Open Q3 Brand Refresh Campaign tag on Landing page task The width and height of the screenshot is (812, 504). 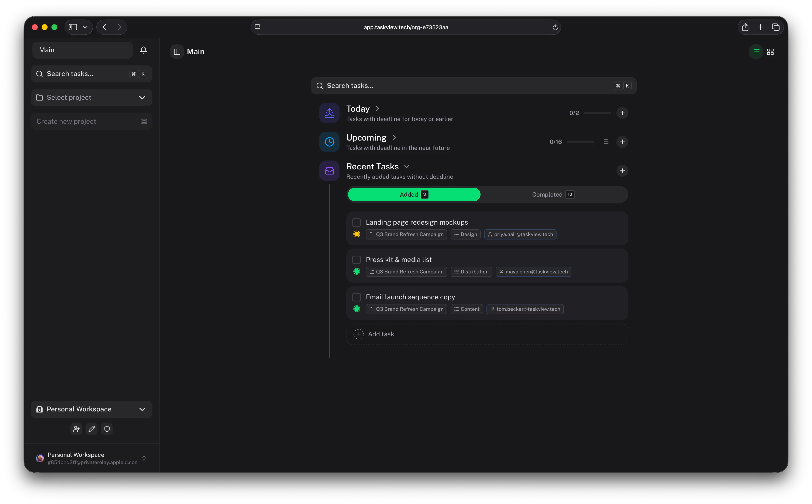point(406,234)
